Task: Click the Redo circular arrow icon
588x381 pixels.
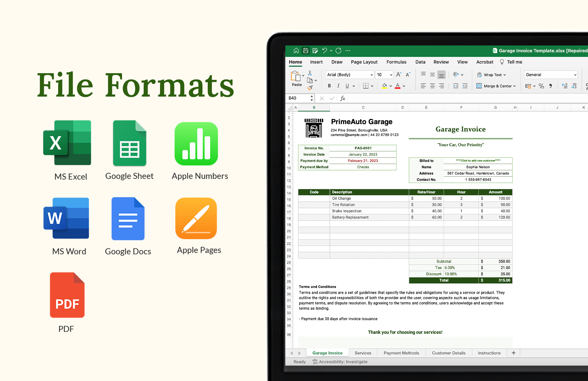Action: coord(338,50)
